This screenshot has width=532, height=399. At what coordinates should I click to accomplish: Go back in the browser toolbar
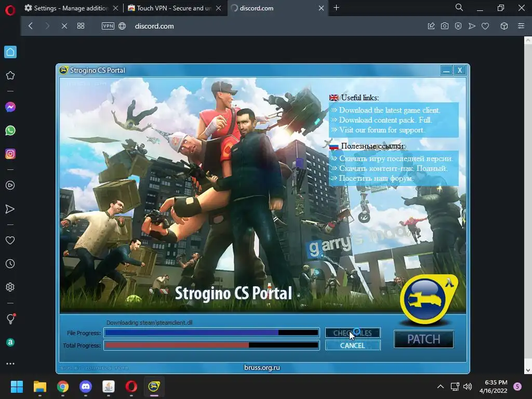(x=31, y=26)
